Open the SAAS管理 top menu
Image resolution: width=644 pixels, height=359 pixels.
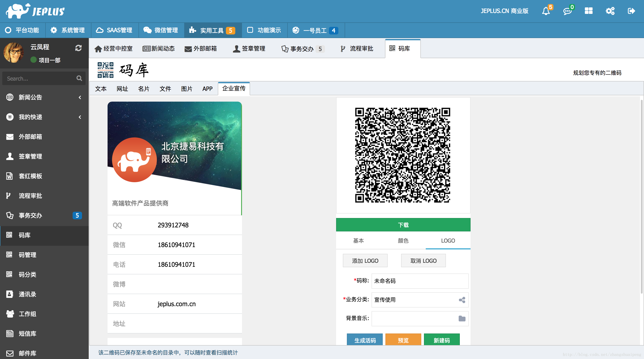(115, 30)
